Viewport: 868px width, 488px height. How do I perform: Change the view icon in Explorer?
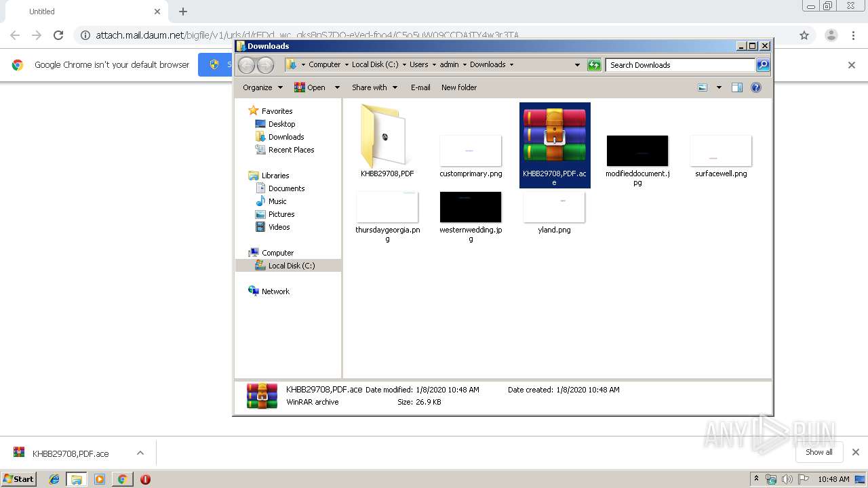click(x=703, y=87)
